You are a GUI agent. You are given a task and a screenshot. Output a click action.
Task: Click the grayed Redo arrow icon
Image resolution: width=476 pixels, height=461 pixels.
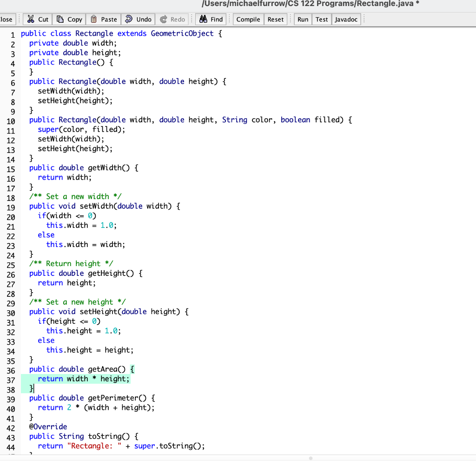pos(163,19)
